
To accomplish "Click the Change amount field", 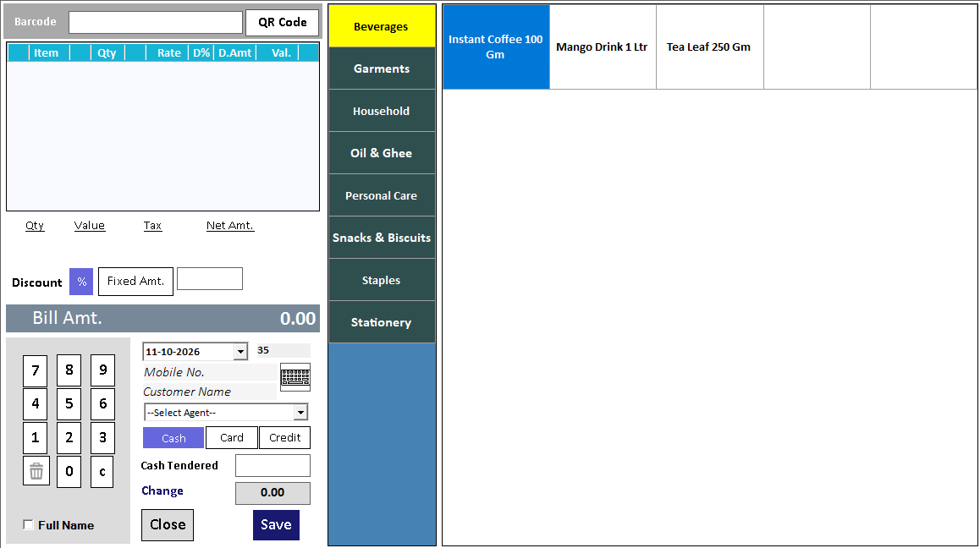I will click(x=273, y=493).
